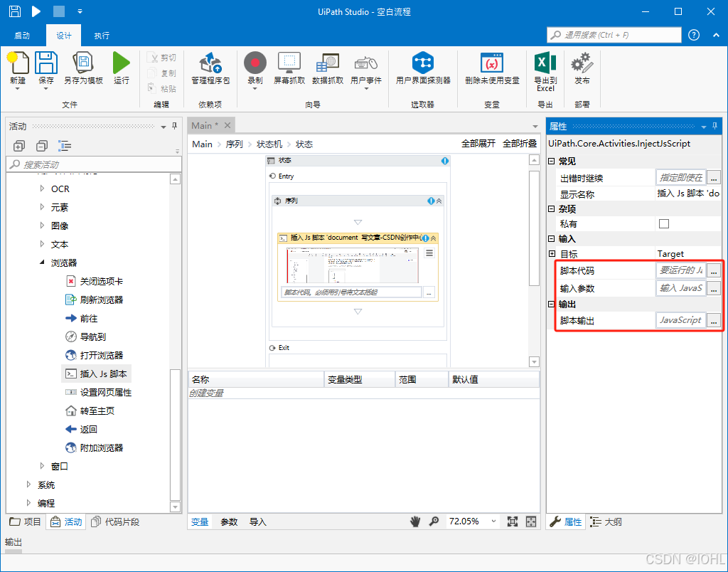Click the 搜索活动 search field
Image resolution: width=728 pixels, height=572 pixels.
94,164
